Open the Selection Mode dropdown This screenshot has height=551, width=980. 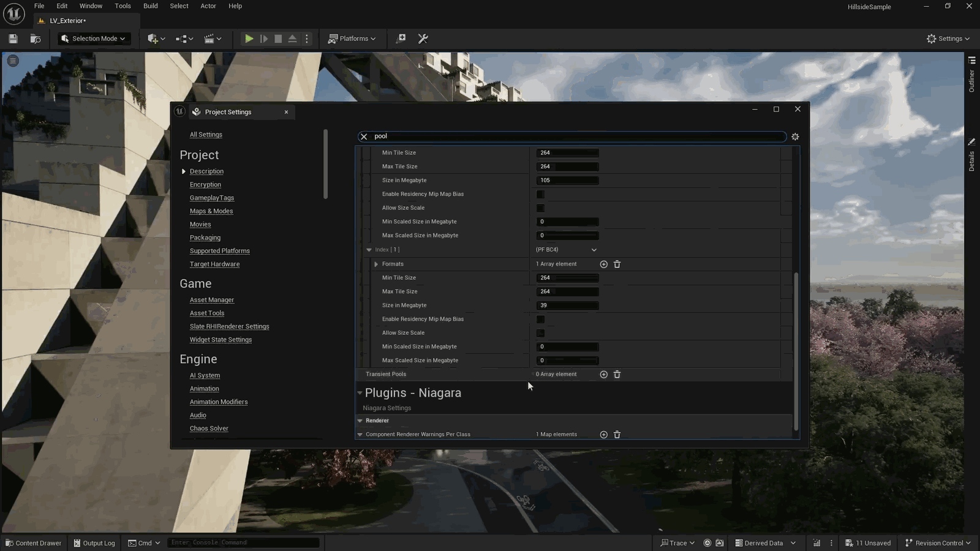94,39
